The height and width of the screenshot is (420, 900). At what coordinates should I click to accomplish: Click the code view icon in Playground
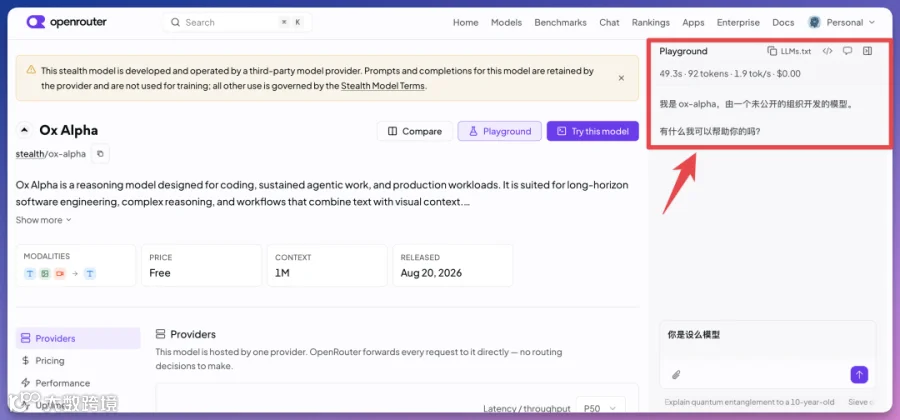point(827,51)
